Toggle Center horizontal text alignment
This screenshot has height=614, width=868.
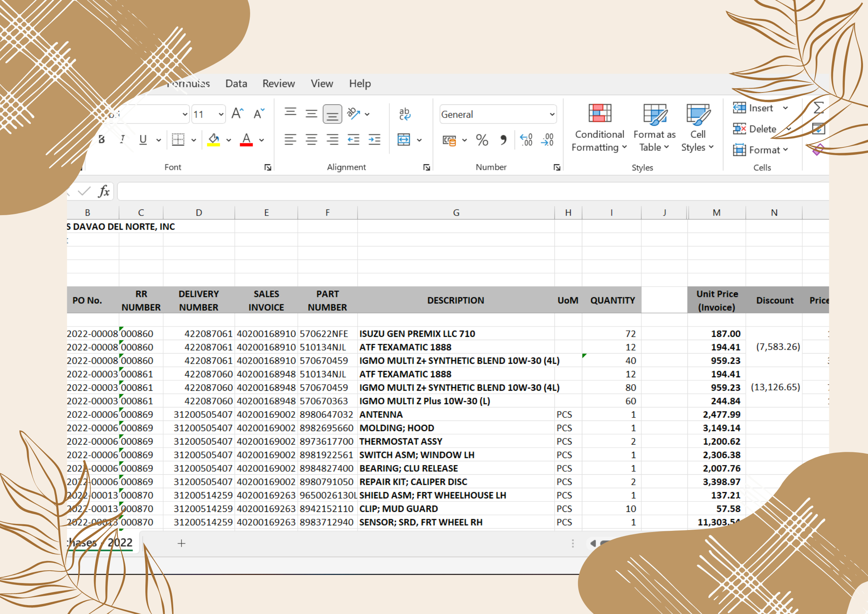(x=311, y=140)
